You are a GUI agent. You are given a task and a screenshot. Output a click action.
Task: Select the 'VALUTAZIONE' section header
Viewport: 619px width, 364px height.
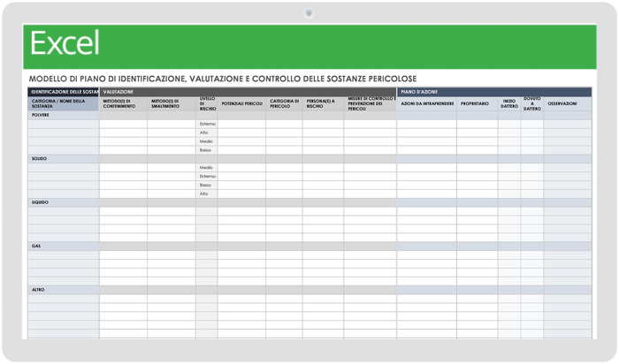pyautogui.click(x=248, y=92)
